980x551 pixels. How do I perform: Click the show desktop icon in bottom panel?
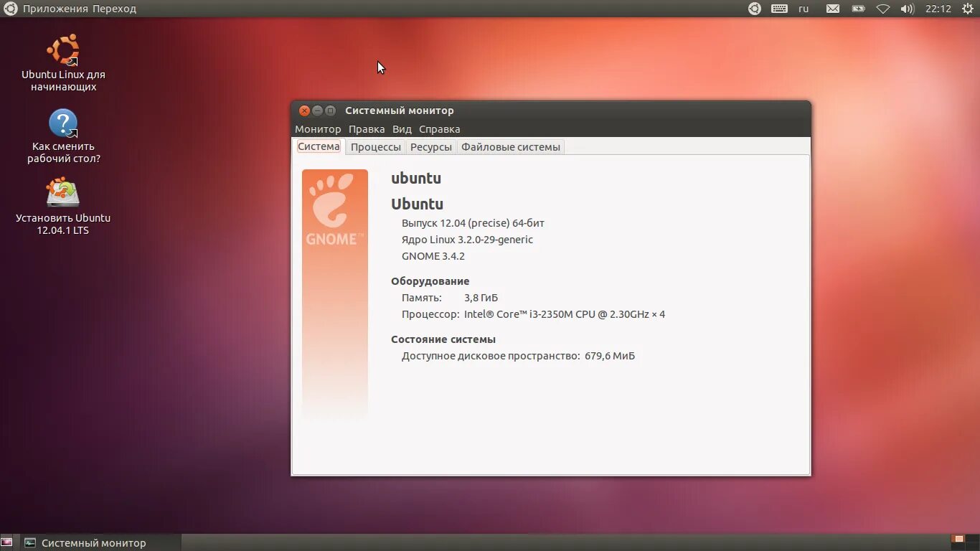(6, 542)
